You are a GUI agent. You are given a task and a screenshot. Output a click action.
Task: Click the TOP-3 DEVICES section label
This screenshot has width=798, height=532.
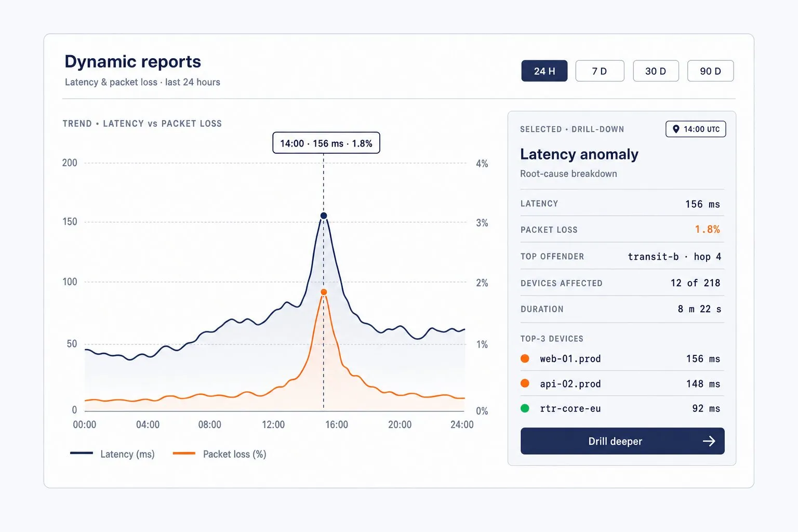point(552,339)
